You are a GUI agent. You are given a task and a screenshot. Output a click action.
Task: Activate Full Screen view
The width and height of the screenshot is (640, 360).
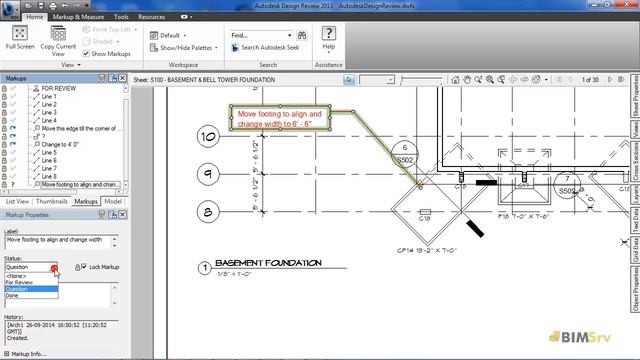coord(20,38)
